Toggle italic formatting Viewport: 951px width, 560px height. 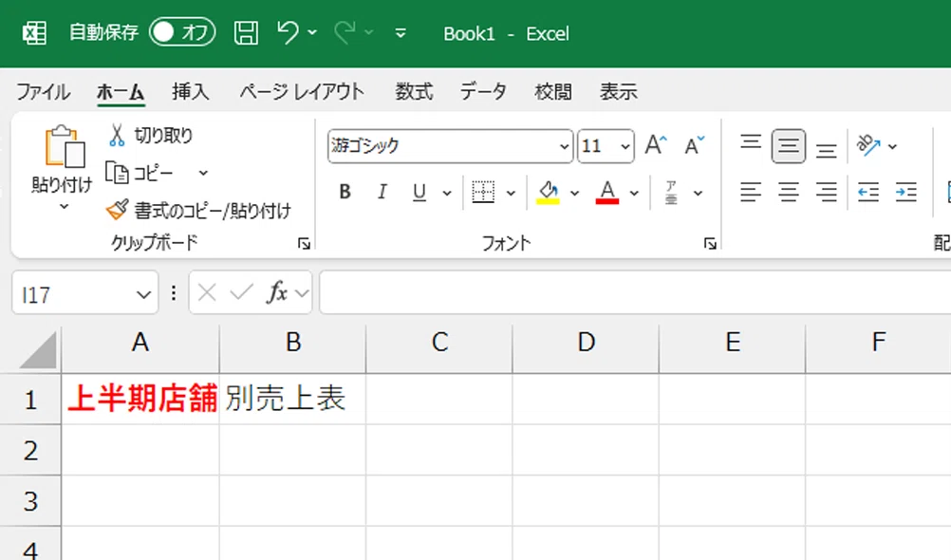pyautogui.click(x=382, y=193)
